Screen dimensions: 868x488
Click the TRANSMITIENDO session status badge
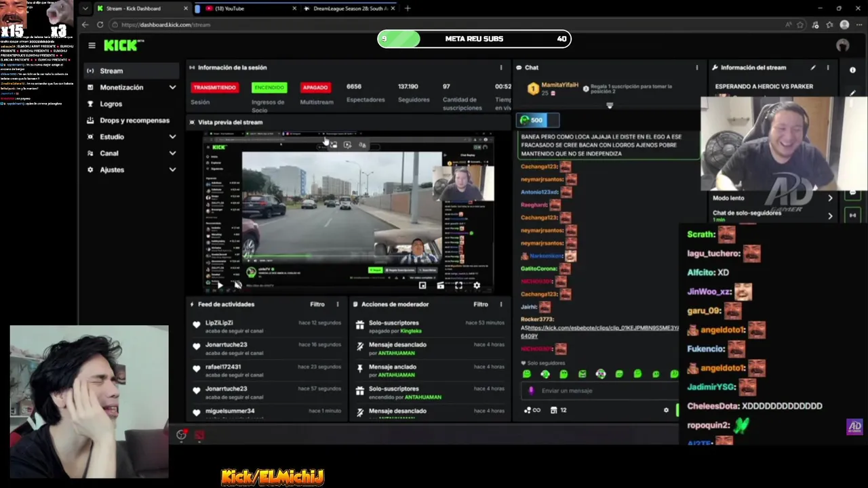(214, 87)
